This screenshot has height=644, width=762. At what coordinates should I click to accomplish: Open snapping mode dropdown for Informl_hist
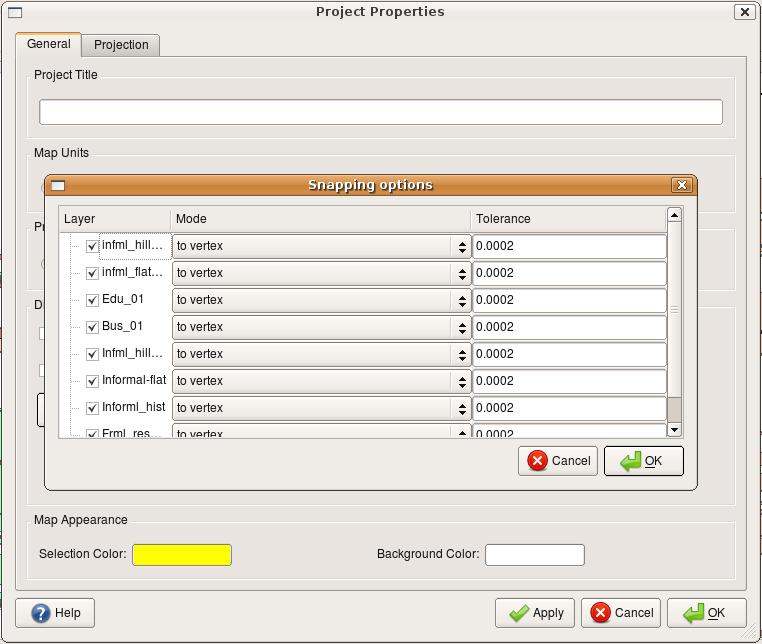click(x=321, y=408)
